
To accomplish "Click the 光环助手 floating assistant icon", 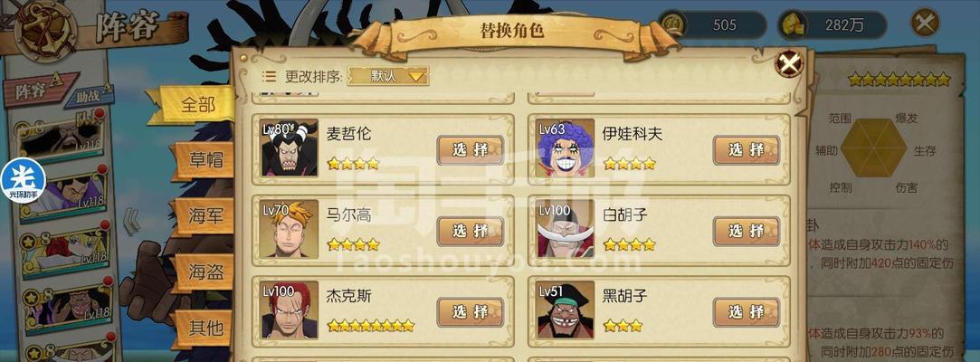I will tap(23, 181).
